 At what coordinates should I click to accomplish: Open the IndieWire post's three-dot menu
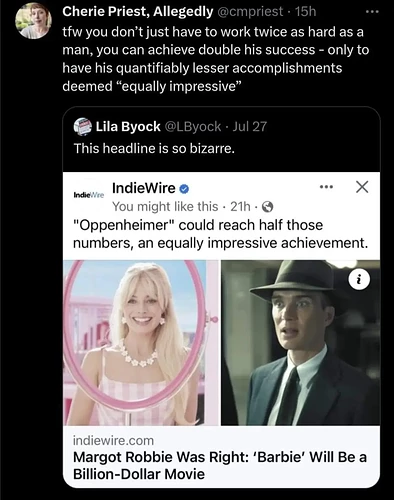326,187
